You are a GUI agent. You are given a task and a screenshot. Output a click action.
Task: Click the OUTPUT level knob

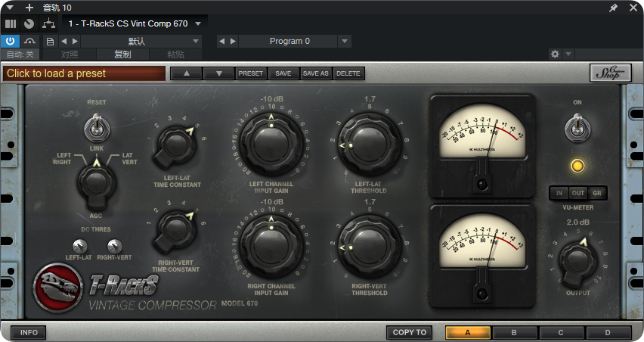[578, 262]
